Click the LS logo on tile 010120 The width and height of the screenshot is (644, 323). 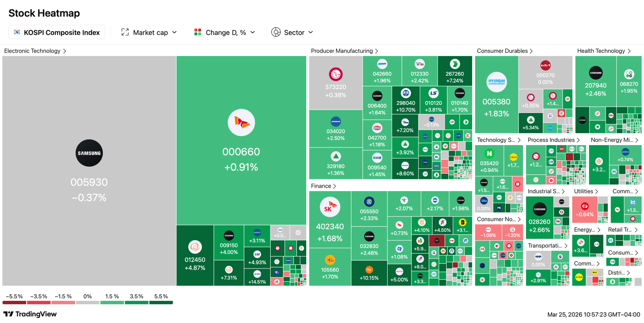point(433,93)
